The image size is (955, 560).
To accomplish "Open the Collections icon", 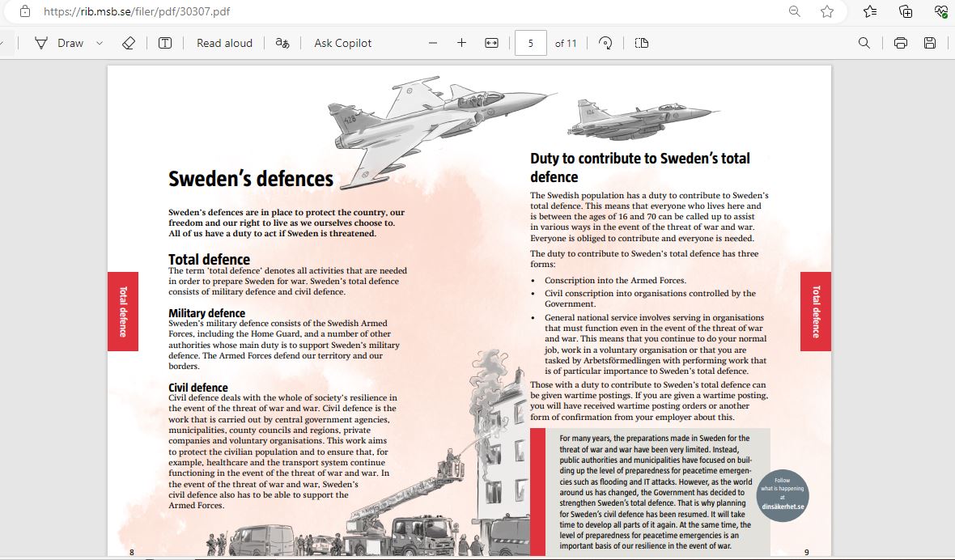I will click(906, 11).
